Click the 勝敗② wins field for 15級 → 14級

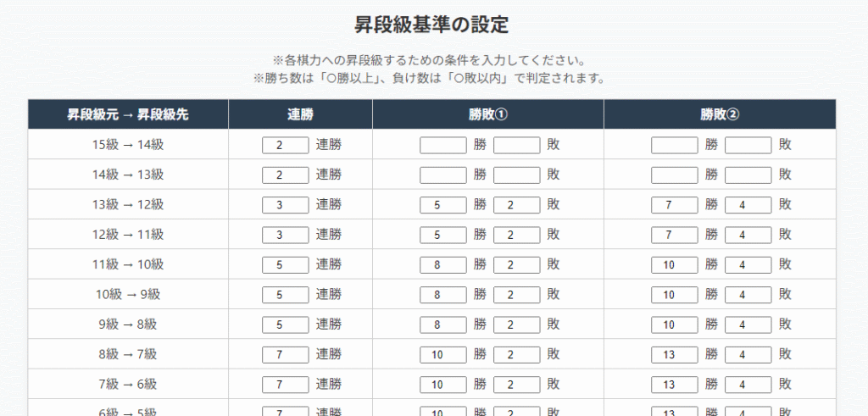[674, 145]
